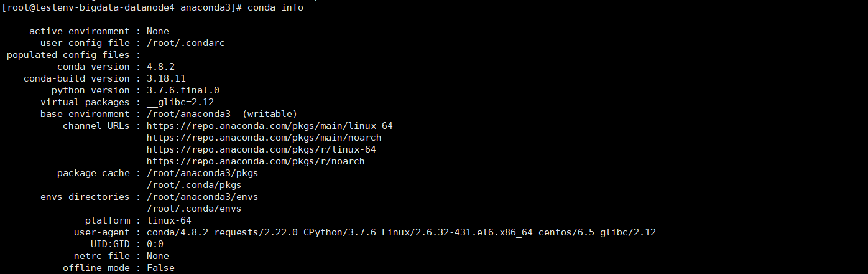Open the pkgs/main/noarch channel URL
The width and height of the screenshot is (868, 274).
pyautogui.click(x=264, y=138)
